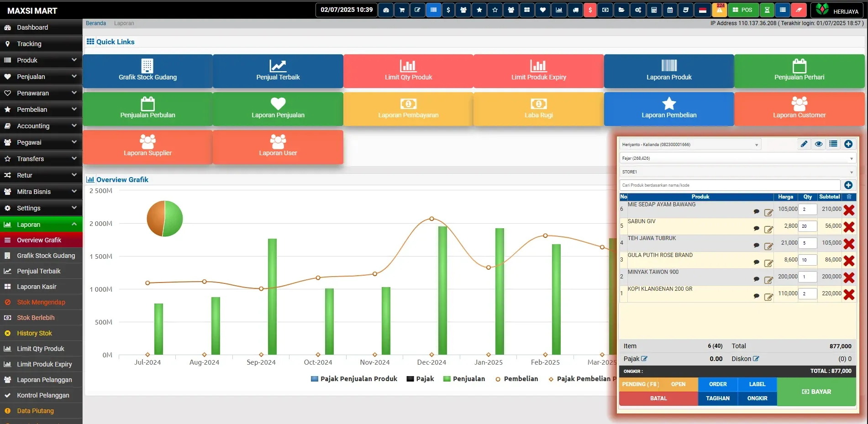Remove MIE SEDAP AYAM BAWANG with red X
The width and height of the screenshot is (868, 424).
point(849,210)
